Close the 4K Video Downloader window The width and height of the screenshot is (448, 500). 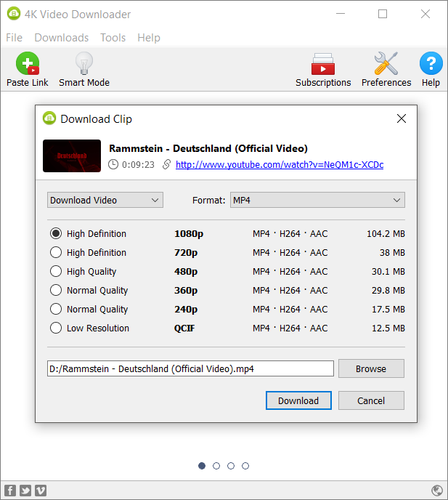click(425, 14)
